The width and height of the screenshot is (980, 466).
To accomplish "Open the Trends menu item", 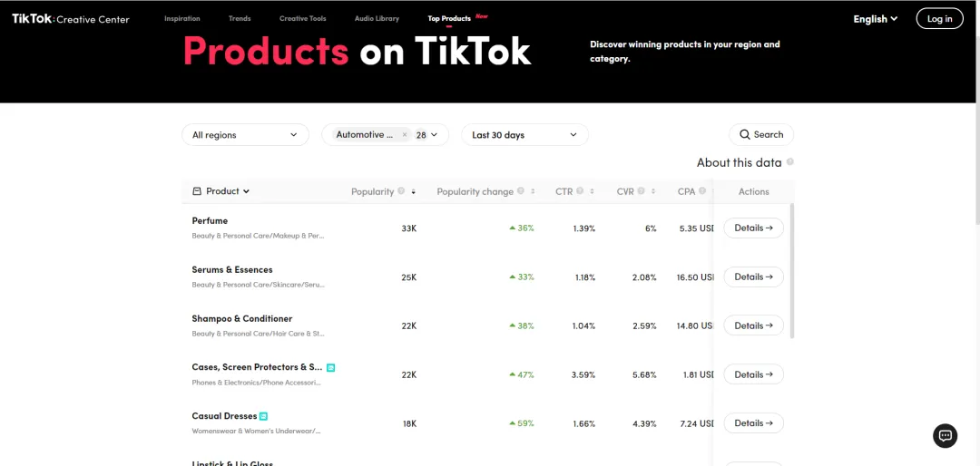I will [240, 19].
